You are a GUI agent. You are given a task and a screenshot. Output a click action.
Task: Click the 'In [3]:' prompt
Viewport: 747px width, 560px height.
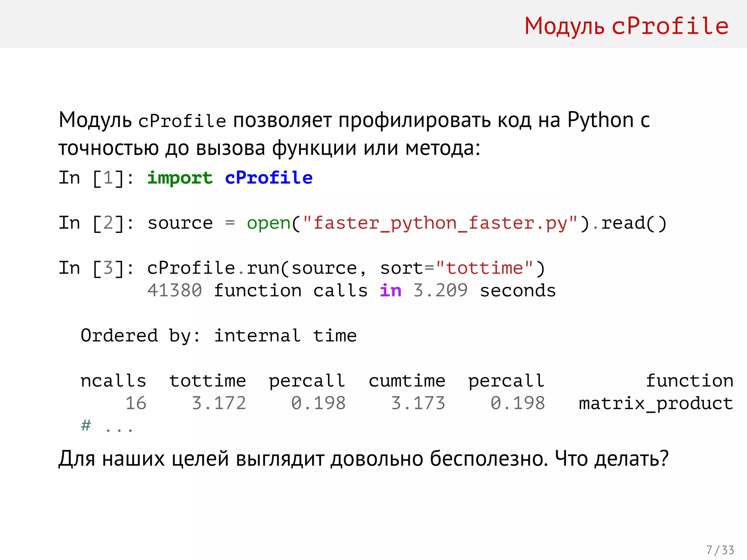(96, 268)
